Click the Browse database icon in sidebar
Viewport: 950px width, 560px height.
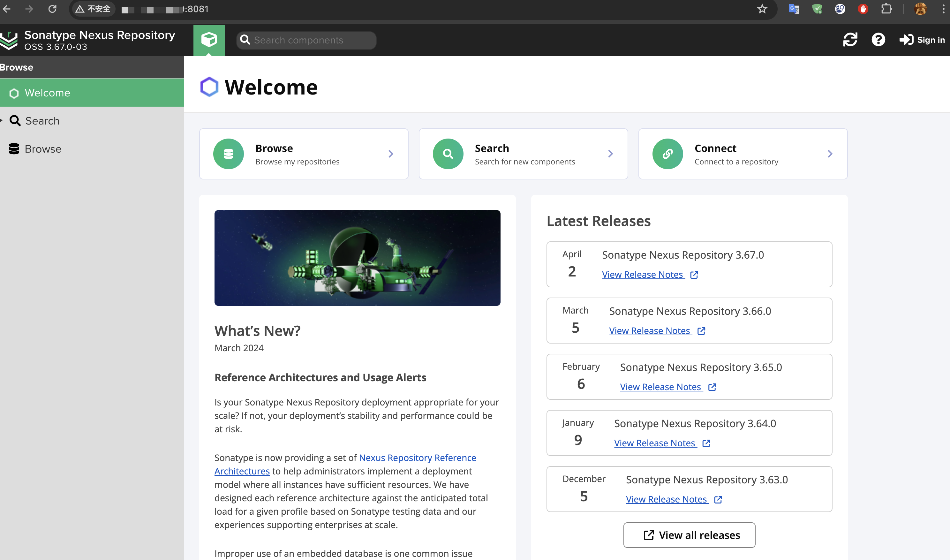[14, 149]
